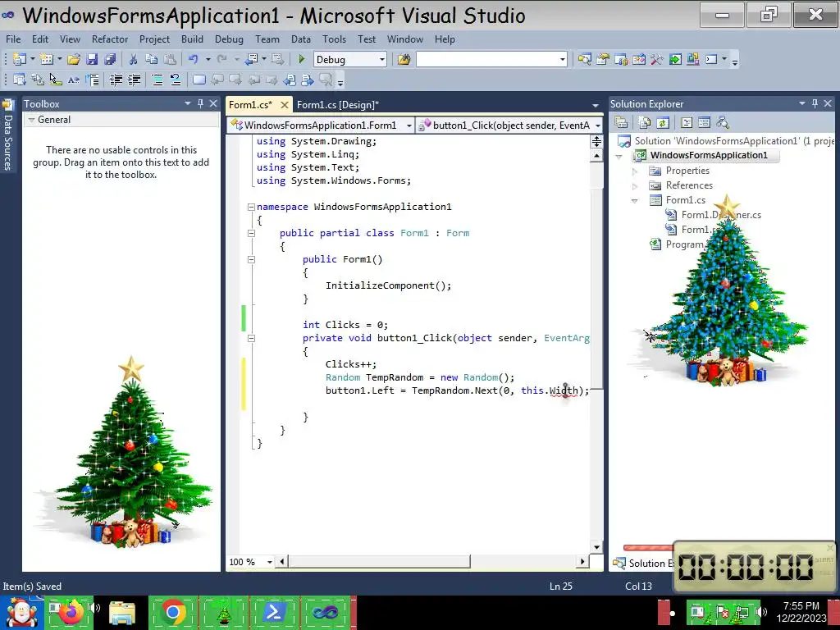Image resolution: width=840 pixels, height=630 pixels.
Task: Open the Build menu
Action: click(192, 39)
